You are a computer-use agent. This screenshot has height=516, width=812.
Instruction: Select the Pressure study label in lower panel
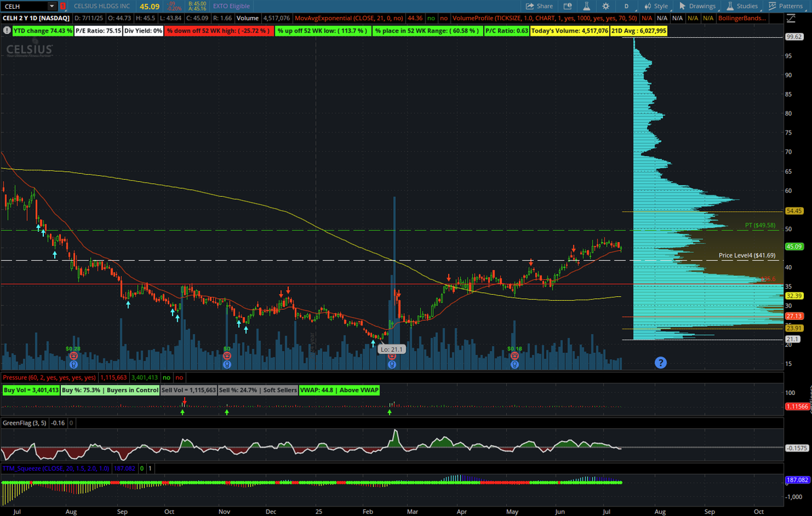point(49,378)
